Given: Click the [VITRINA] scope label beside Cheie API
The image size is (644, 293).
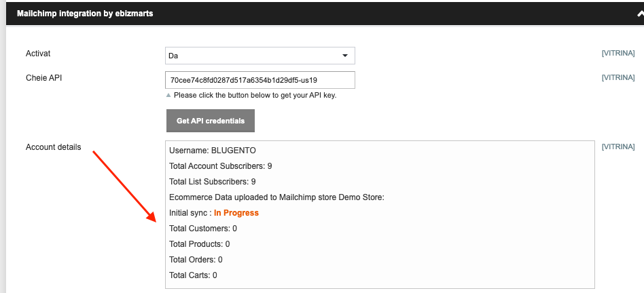Looking at the screenshot, I should [618, 77].
